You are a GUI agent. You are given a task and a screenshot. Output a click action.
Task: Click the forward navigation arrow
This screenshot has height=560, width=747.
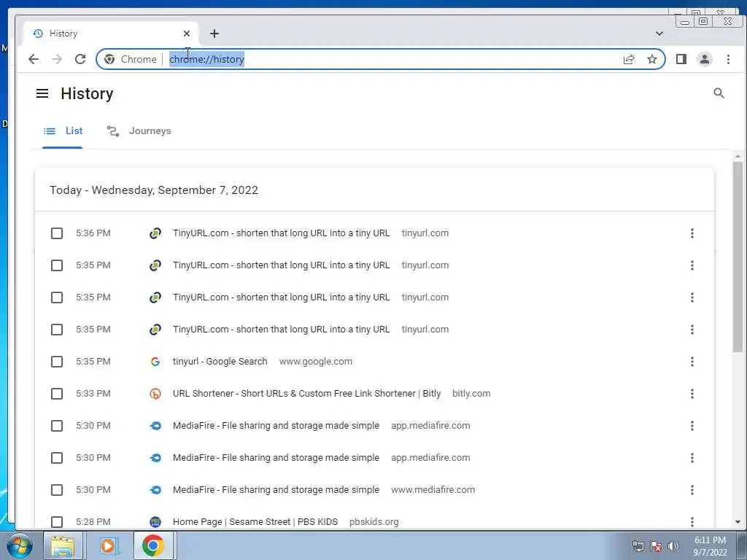tap(57, 59)
